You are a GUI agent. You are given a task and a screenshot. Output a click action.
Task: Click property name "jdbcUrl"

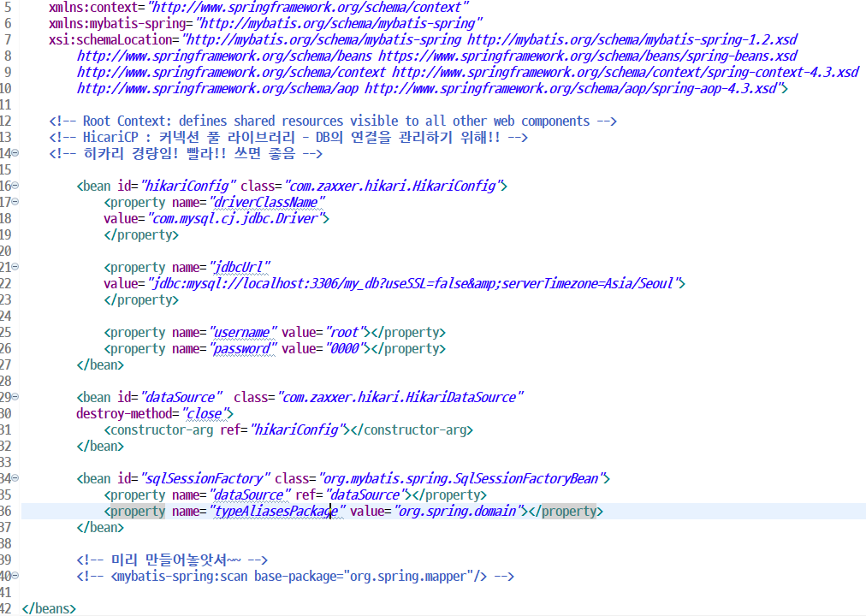(240, 267)
